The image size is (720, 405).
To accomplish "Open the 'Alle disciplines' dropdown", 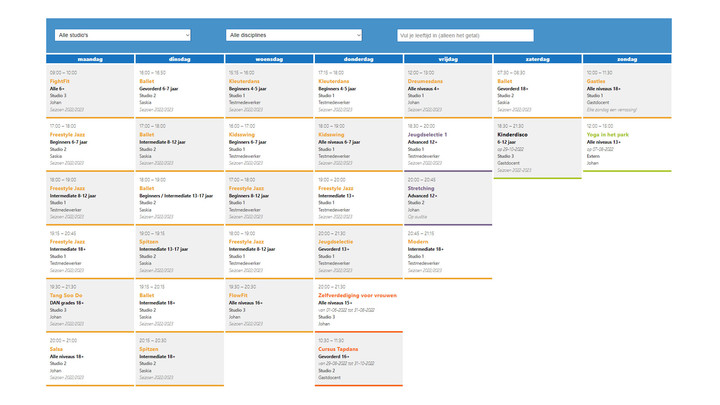I will (x=294, y=35).
